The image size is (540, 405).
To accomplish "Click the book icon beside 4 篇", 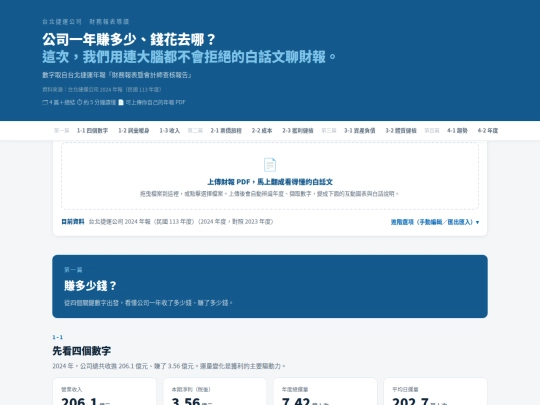I will [x=45, y=102].
